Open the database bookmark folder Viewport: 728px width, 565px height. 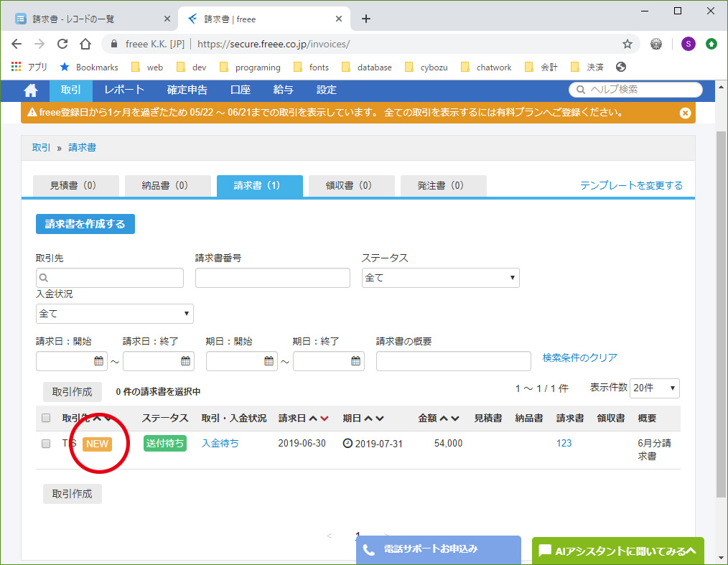[x=367, y=67]
